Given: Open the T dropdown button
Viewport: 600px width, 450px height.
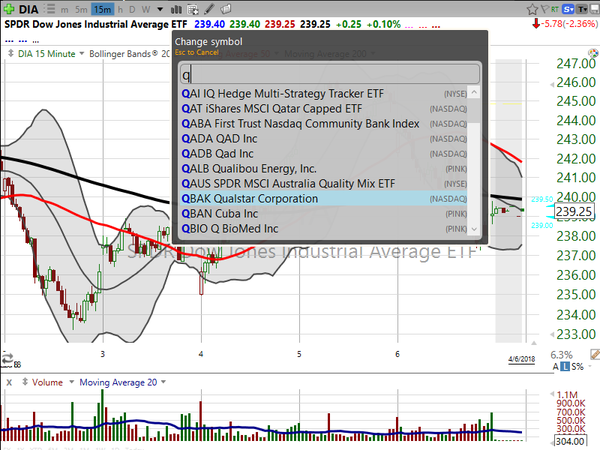Looking at the screenshot, I should pyautogui.click(x=582, y=9).
